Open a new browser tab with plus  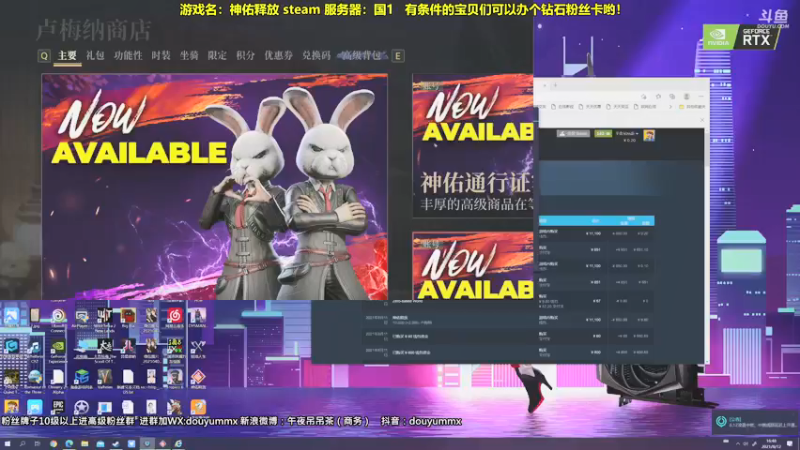[555, 85]
